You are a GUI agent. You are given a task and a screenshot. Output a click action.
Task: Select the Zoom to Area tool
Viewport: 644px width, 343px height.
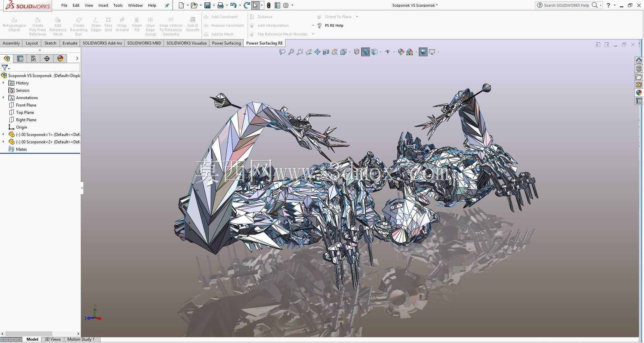tap(300, 52)
